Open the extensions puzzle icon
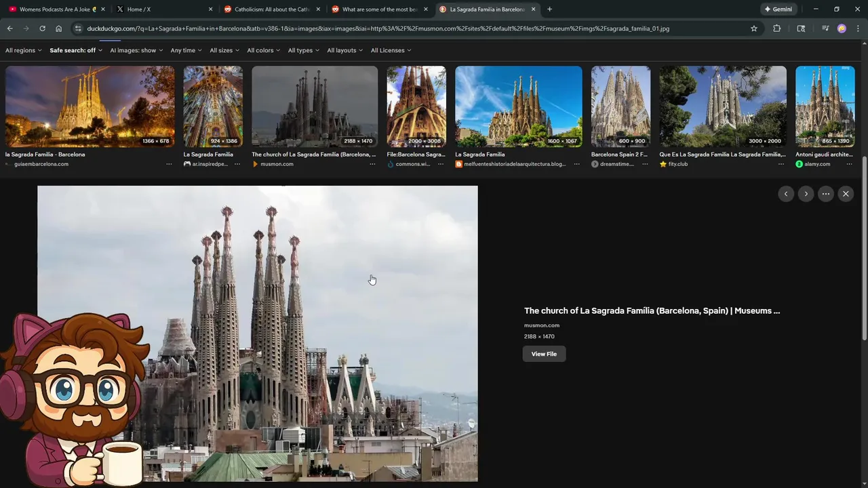Image resolution: width=868 pixels, height=488 pixels. coord(776,28)
